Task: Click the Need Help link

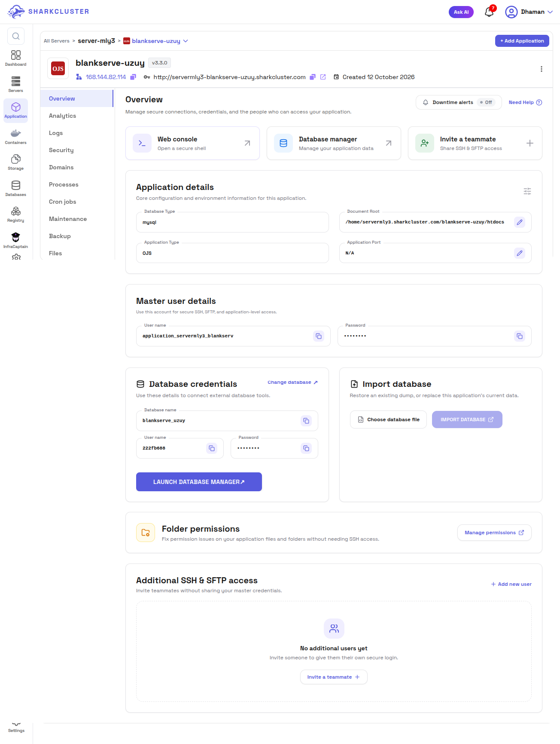Action: point(525,102)
